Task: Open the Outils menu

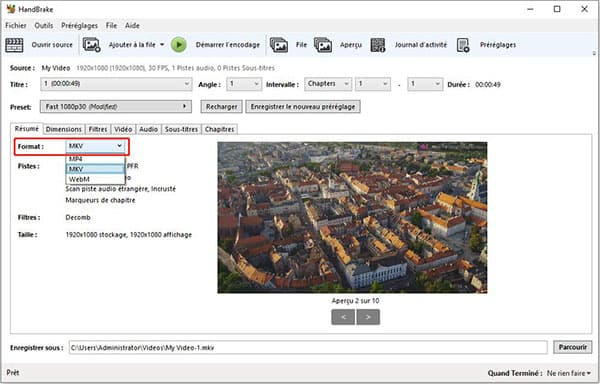Action: coord(44,26)
